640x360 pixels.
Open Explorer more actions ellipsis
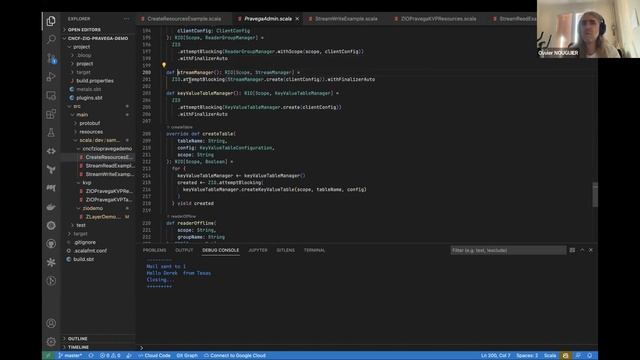pyautogui.click(x=127, y=19)
